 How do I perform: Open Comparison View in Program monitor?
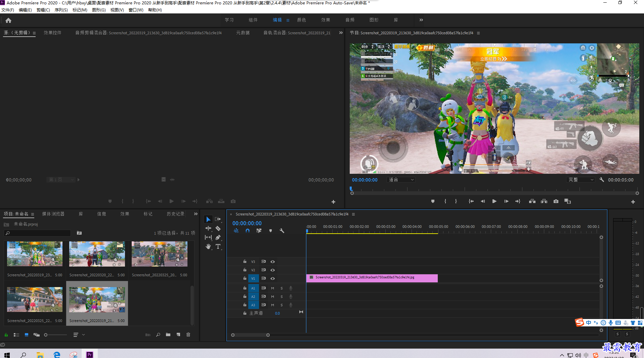point(568,201)
